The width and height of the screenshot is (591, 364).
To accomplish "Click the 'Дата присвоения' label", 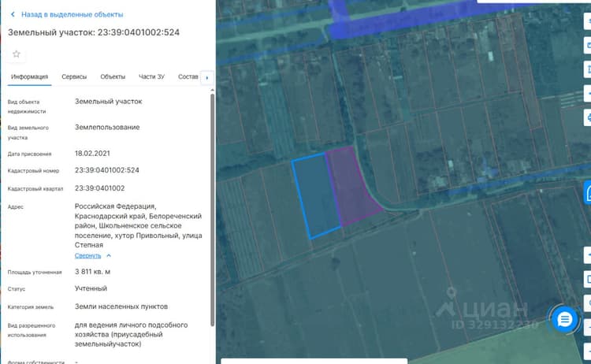I will [29, 154].
